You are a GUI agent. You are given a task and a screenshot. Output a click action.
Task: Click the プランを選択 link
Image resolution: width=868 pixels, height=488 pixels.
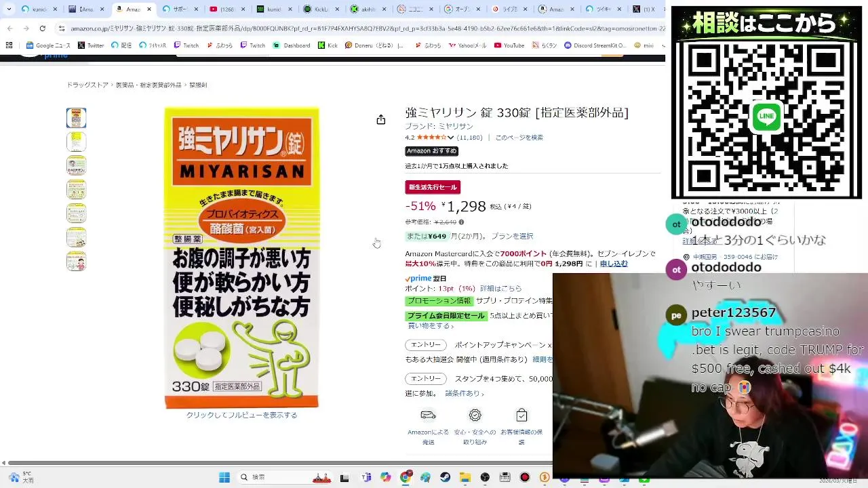(x=513, y=236)
